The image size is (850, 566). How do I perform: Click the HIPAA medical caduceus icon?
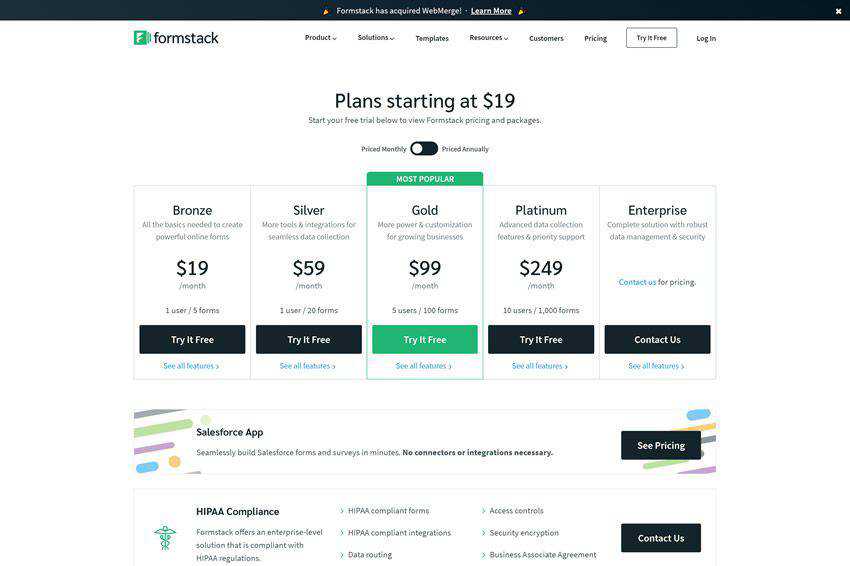(x=165, y=538)
